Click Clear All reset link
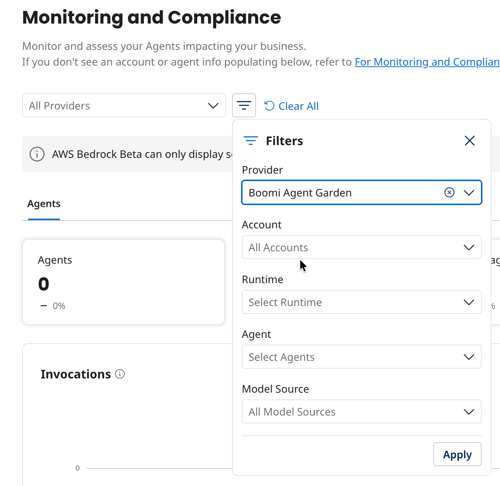 [x=291, y=106]
